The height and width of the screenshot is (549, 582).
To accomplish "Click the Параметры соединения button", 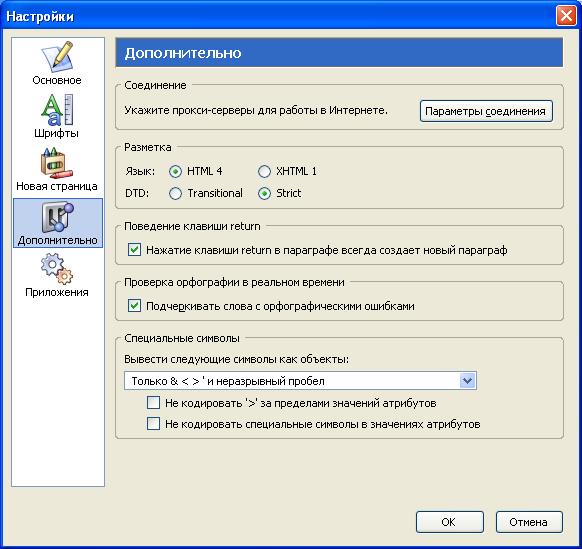I will pos(486,111).
